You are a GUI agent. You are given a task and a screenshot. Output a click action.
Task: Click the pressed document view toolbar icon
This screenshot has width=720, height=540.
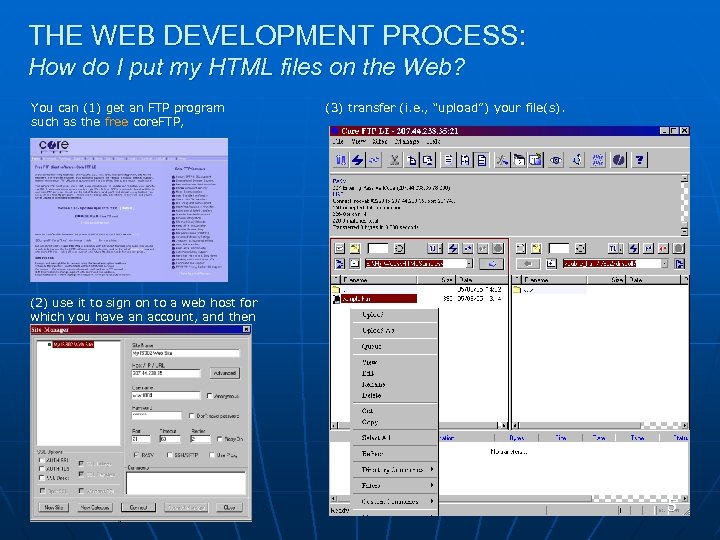[x=482, y=160]
